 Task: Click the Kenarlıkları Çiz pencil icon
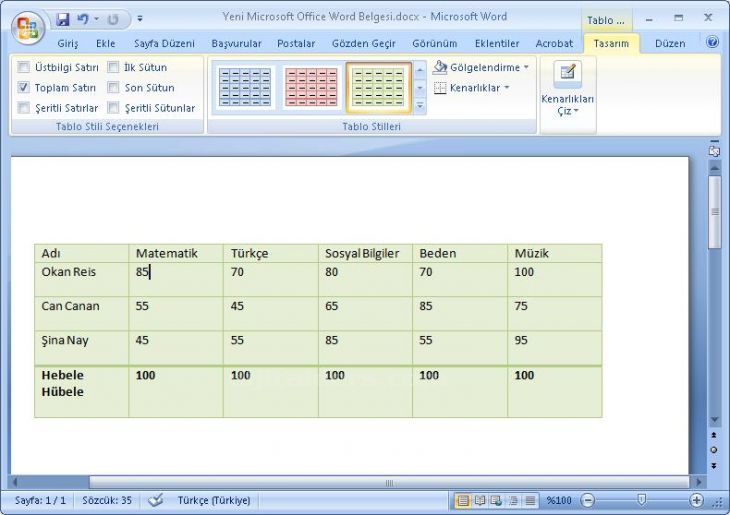coord(568,72)
